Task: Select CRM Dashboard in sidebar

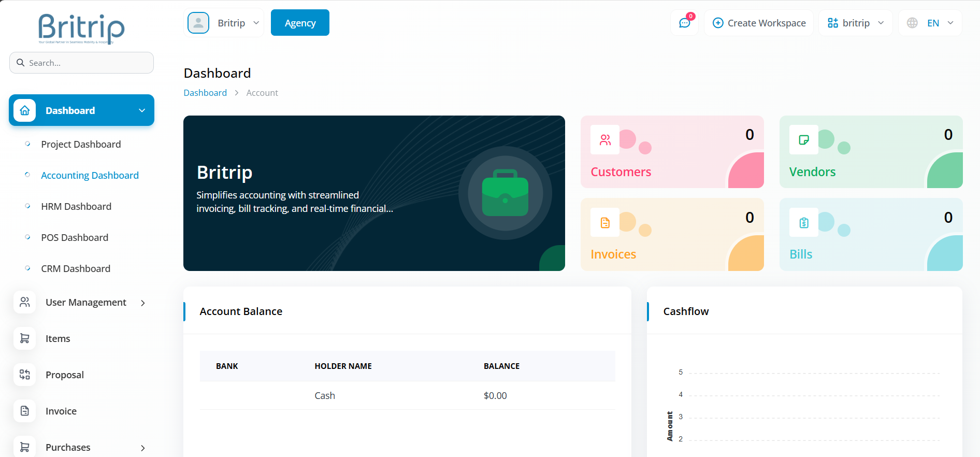Action: coord(76,268)
